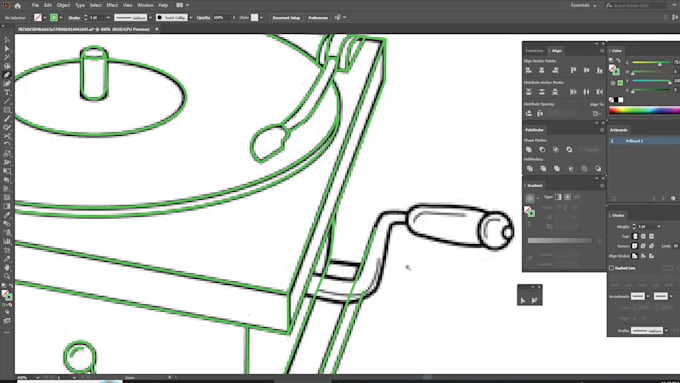Screen dimensions: 680x383
Task: Select Miter Join corner in Stroke panel
Action: 635,246
